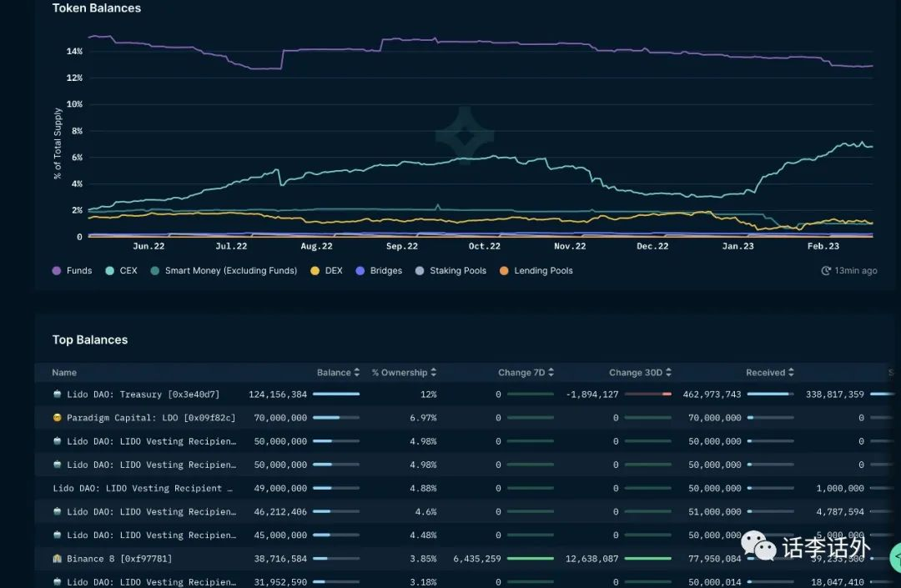
Task: Click the balance value 45,000,000
Action: (x=280, y=535)
